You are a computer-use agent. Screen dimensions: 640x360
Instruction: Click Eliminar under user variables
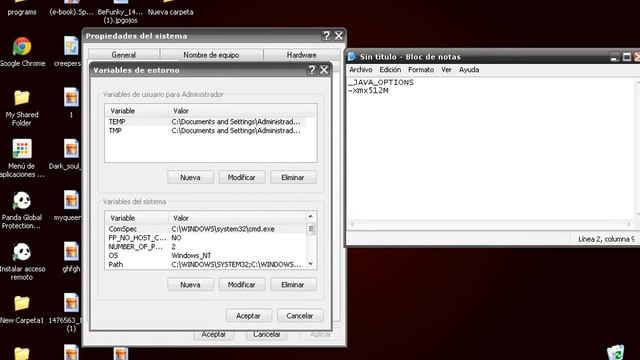tap(293, 178)
